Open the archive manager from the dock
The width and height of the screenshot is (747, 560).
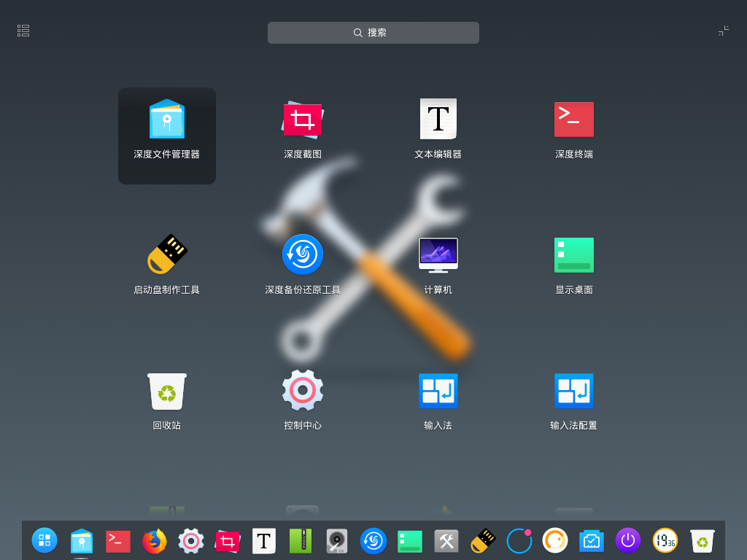pyautogui.click(x=300, y=541)
